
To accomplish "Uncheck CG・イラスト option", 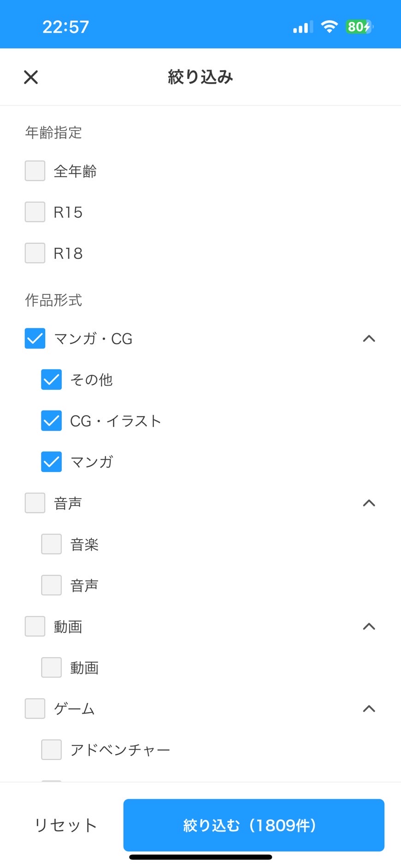I will (51, 420).
